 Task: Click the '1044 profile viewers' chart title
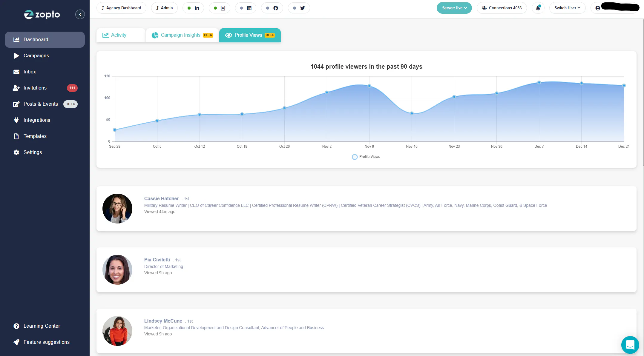367,67
